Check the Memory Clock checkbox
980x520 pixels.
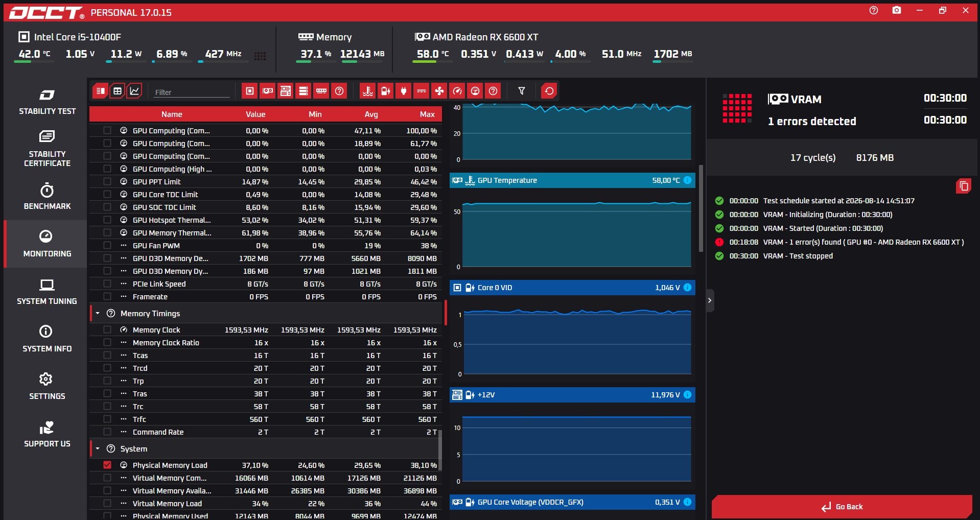(107, 329)
